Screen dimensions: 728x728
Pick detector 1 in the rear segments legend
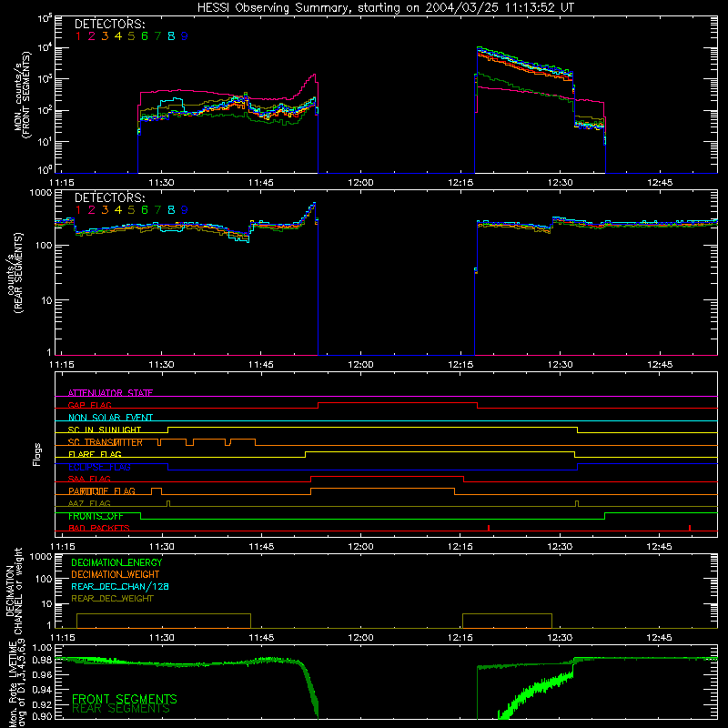coord(78,210)
